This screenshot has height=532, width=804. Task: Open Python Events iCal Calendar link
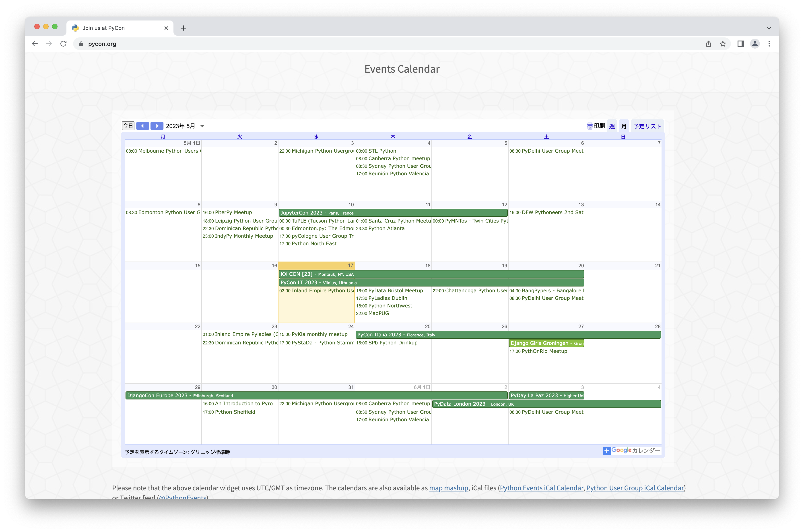tap(541, 488)
